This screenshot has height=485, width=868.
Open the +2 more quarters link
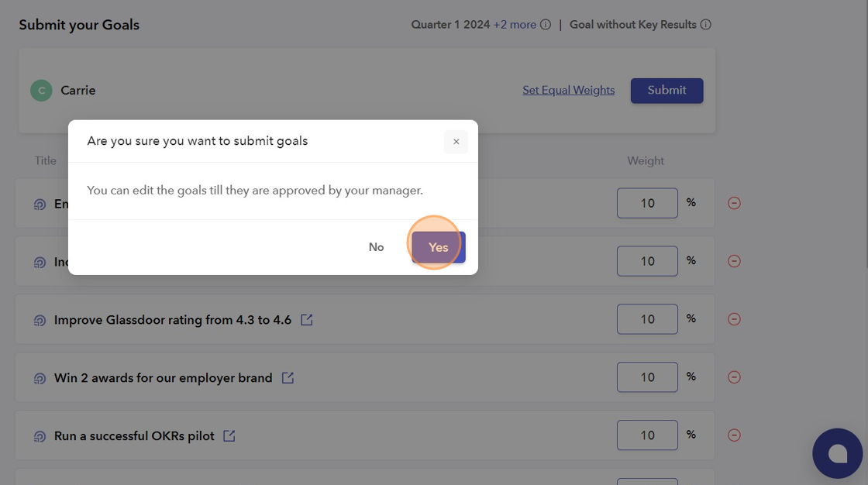(x=515, y=25)
